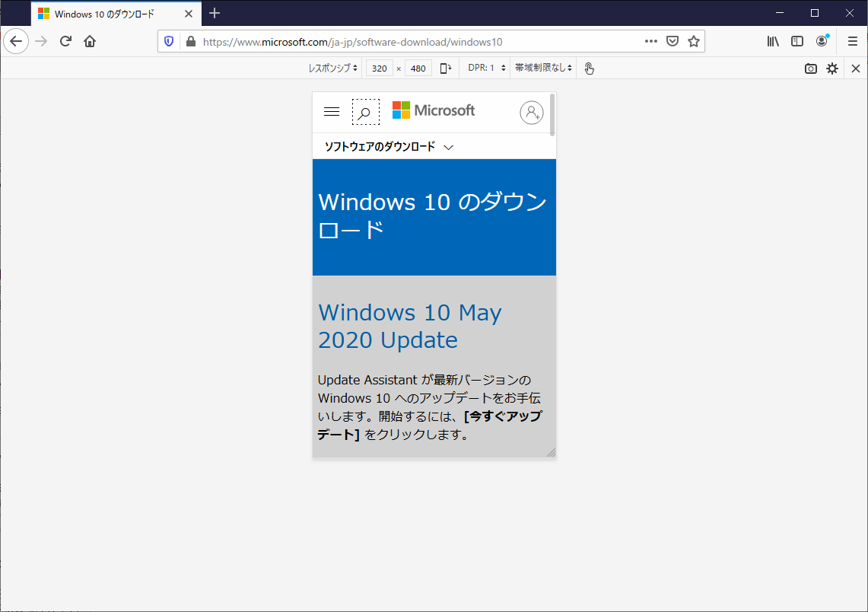
Task: Open the Microsoft site hamburger menu
Action: pyautogui.click(x=332, y=112)
